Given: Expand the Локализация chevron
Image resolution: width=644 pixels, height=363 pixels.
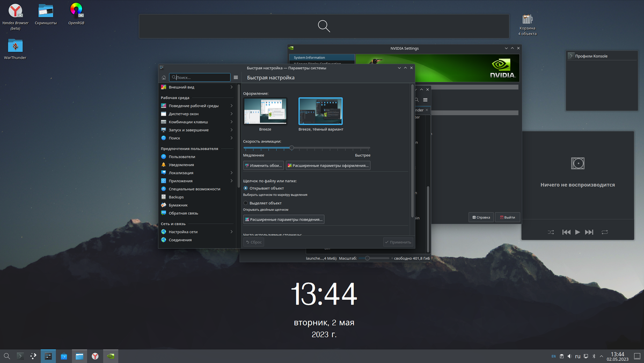Looking at the screenshot, I should click(x=232, y=173).
